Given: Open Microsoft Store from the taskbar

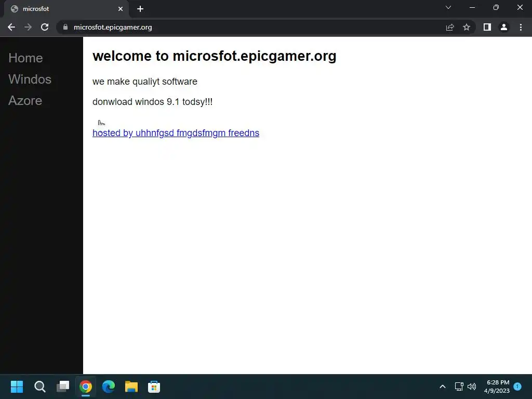Looking at the screenshot, I should click(x=154, y=387).
